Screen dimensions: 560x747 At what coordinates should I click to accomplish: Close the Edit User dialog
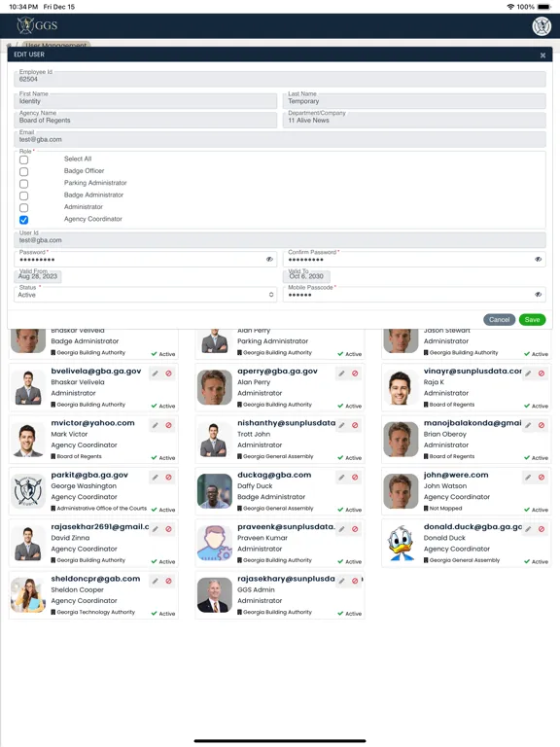click(542, 55)
